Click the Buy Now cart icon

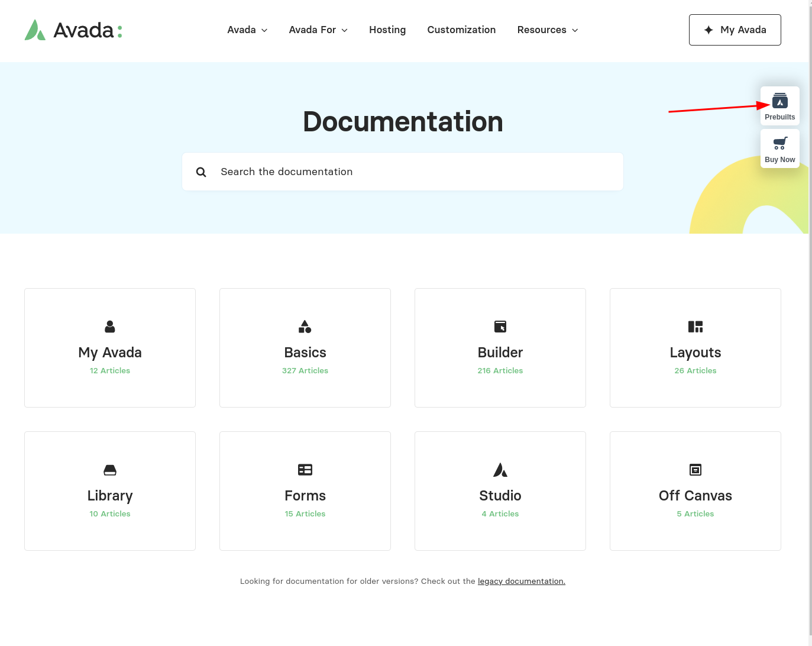click(x=779, y=144)
